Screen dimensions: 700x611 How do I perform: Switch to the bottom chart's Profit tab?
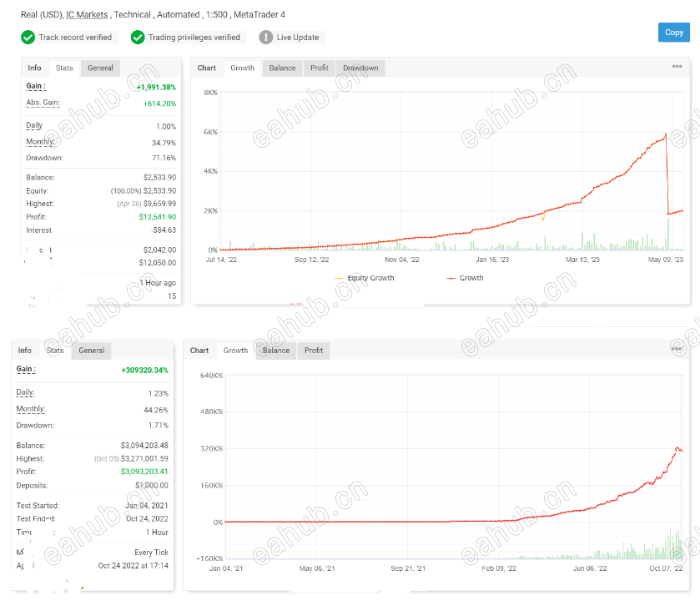(314, 351)
